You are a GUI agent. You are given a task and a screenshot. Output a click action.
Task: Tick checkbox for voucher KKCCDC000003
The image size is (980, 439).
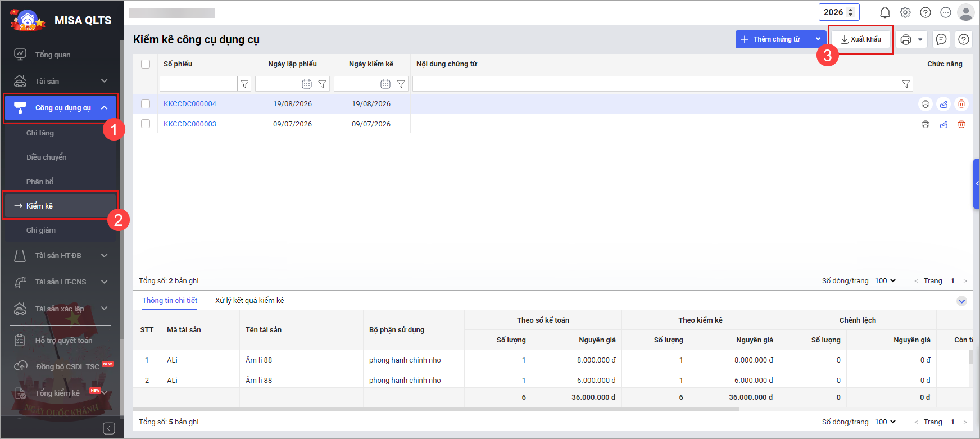pos(146,124)
